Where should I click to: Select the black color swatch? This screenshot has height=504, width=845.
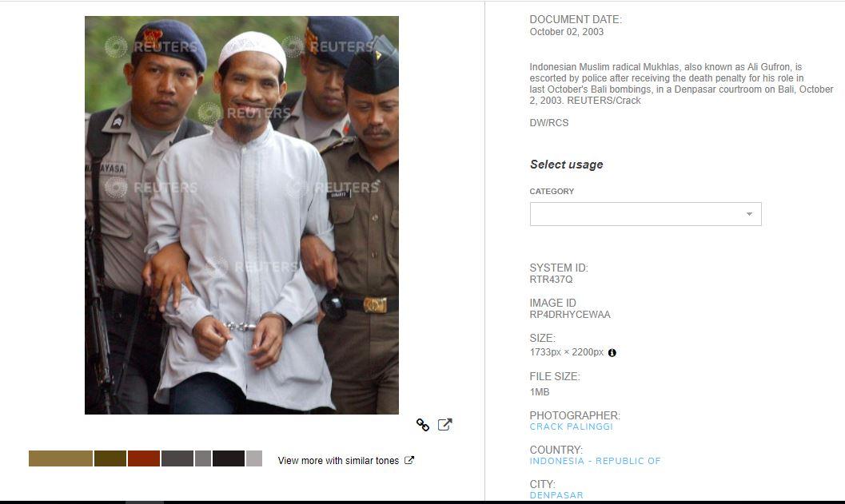(x=229, y=458)
